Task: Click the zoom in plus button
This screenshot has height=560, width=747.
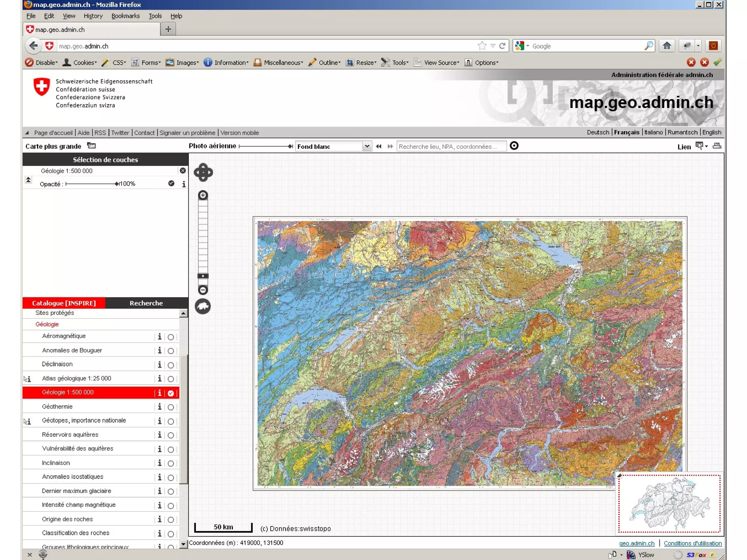Action: 203,195
